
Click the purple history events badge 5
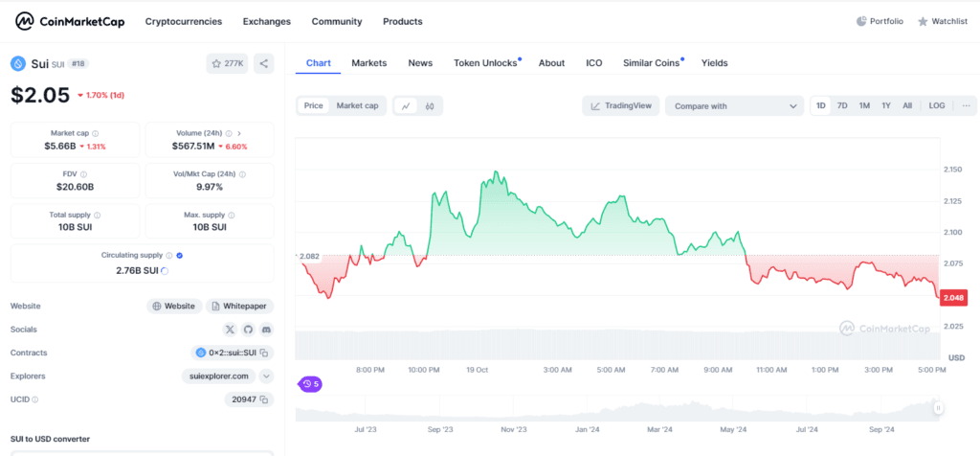click(310, 384)
